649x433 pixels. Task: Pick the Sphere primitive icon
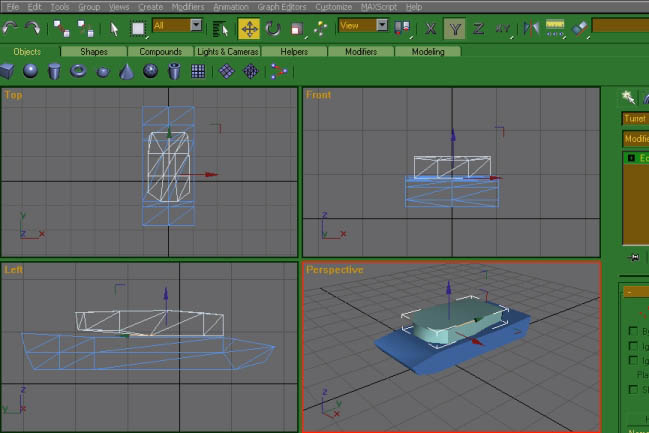click(x=31, y=71)
